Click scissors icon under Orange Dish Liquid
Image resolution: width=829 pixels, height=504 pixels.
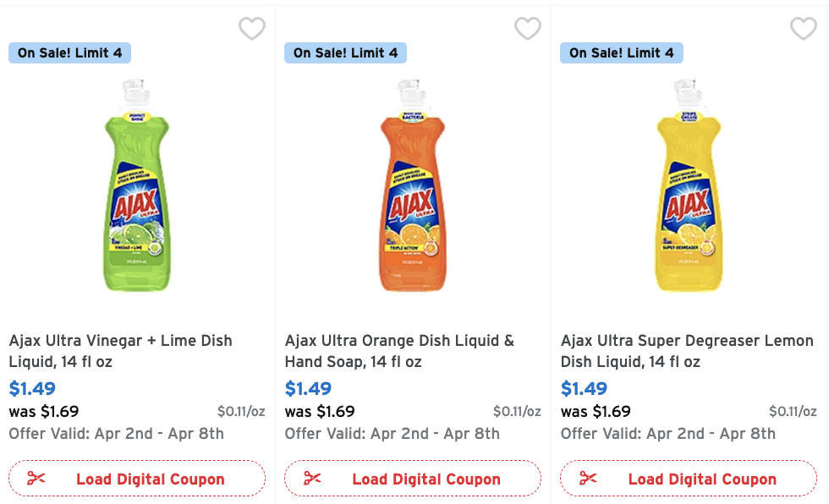point(312,479)
